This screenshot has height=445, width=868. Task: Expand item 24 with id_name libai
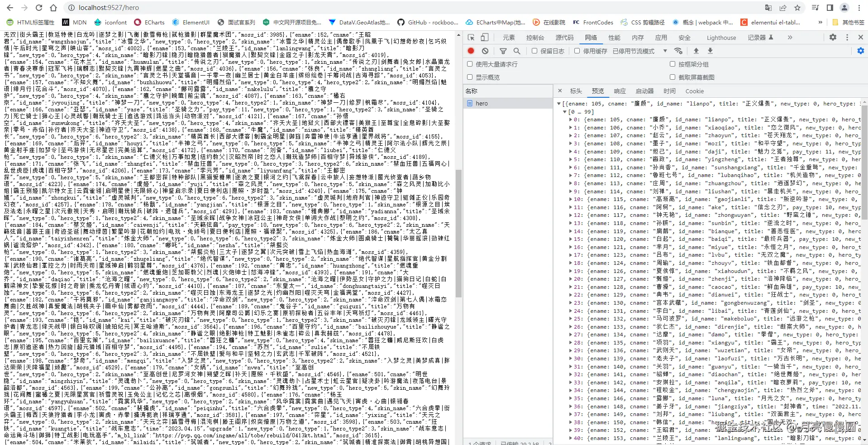[x=570, y=311]
